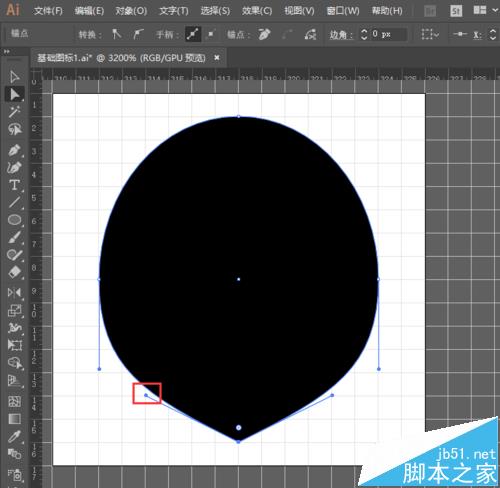The height and width of the screenshot is (488, 500).
Task: Select the Shape Builder tool
Action: click(14, 363)
